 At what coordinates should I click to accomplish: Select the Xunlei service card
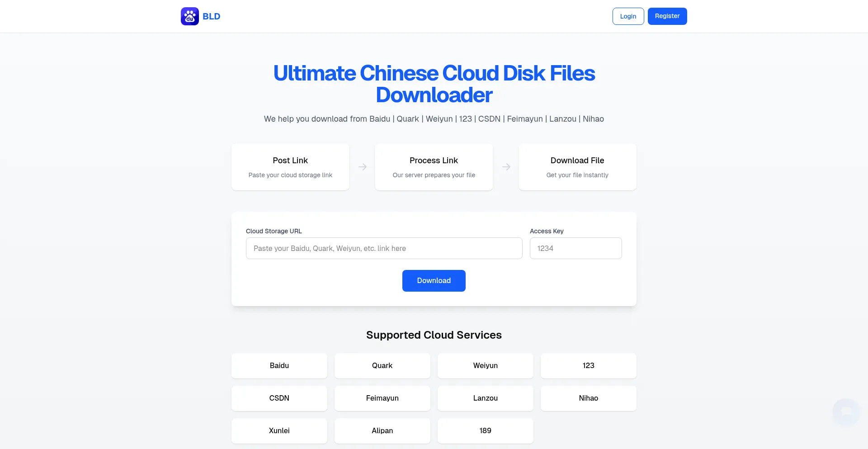(x=279, y=431)
